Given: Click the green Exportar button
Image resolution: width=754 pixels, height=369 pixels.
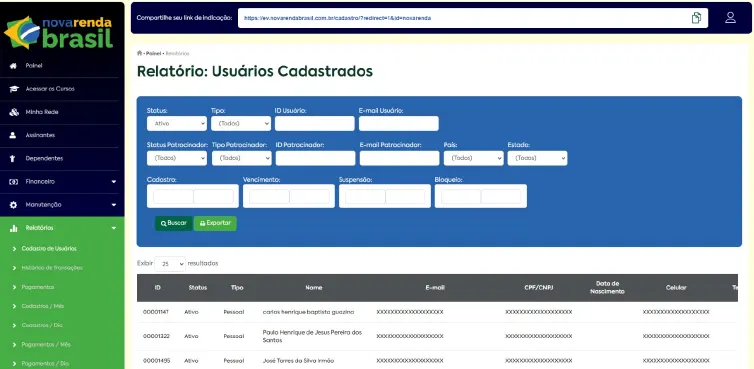Looking at the screenshot, I should 215,223.
